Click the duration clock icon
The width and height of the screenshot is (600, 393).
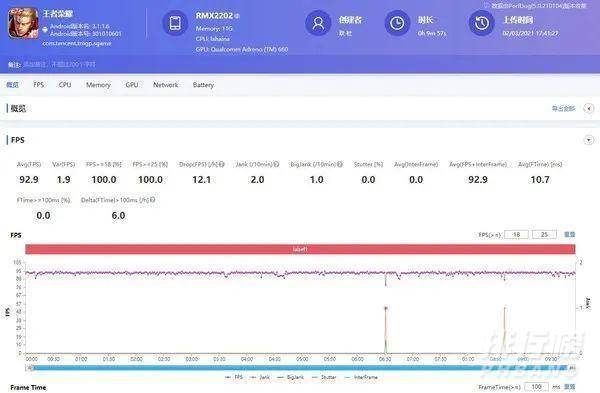[397, 23]
